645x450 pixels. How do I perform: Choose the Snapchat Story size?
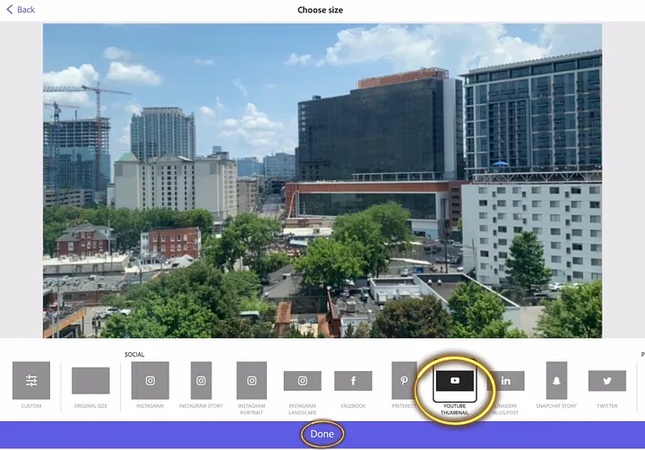[x=556, y=381]
